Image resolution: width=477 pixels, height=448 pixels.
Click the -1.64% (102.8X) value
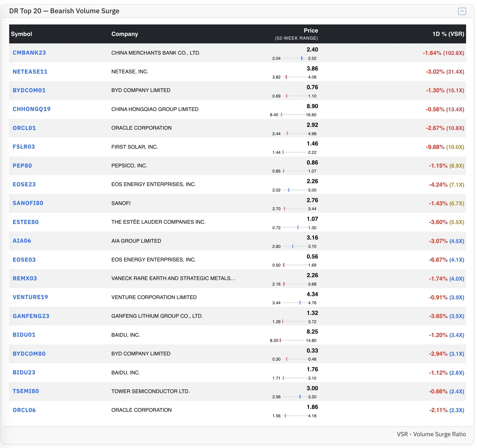[x=443, y=53]
